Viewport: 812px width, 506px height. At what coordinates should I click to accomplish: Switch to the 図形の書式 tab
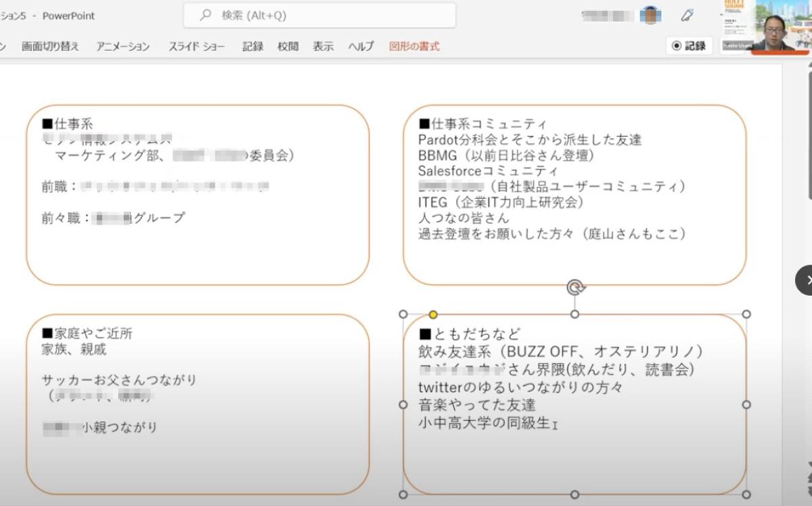click(414, 46)
